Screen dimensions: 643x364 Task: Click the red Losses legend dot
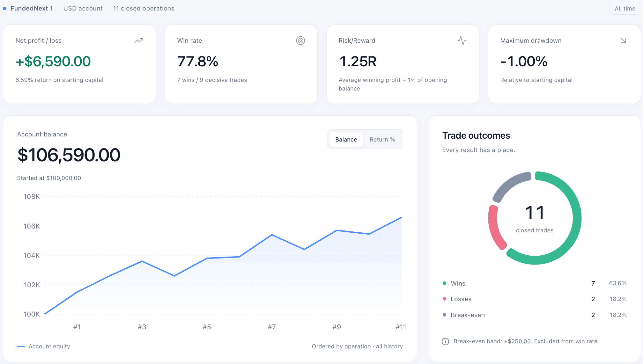[444, 299]
